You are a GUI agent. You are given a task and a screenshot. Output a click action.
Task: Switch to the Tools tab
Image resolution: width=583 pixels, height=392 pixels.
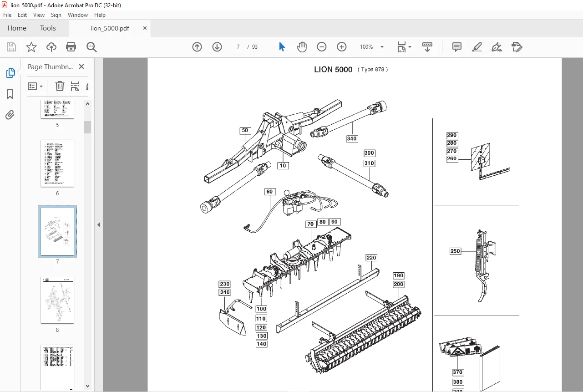pyautogui.click(x=48, y=28)
